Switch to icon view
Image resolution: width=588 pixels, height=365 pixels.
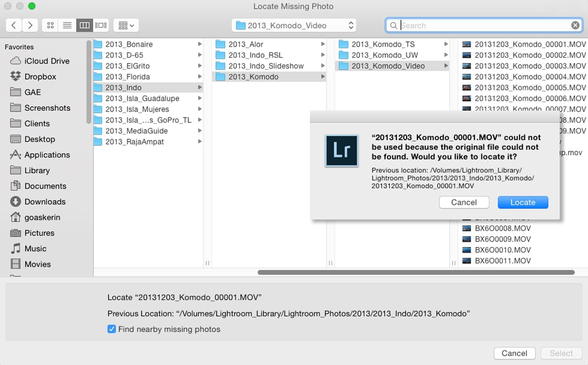[x=50, y=25]
